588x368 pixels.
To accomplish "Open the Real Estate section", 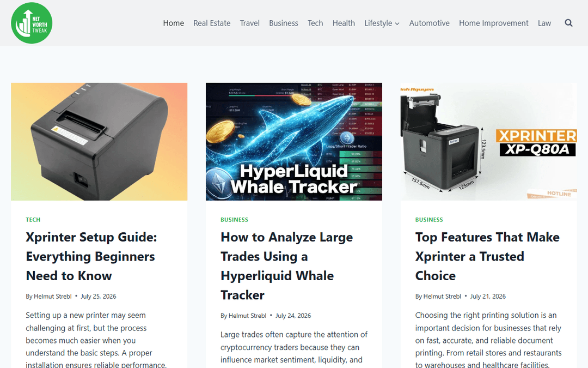I will click(x=212, y=23).
